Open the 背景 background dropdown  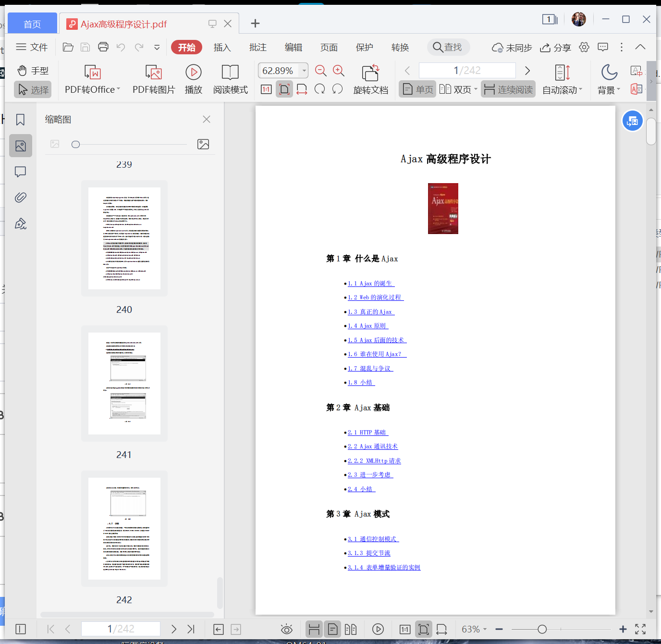pyautogui.click(x=618, y=89)
